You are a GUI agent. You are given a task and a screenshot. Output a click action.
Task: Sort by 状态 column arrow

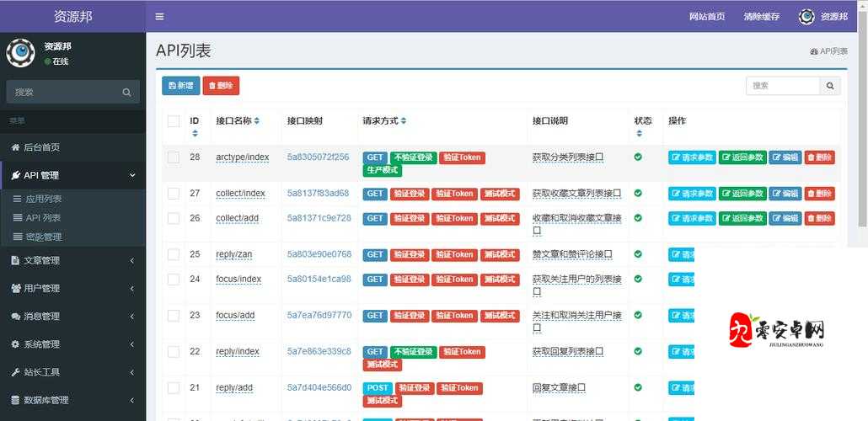point(640,133)
